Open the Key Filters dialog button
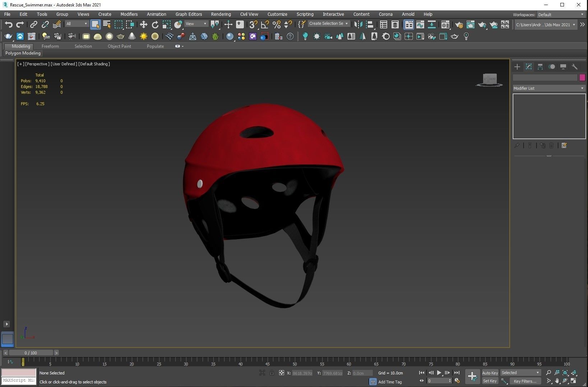Screen dimensions: 588x387 point(525,381)
